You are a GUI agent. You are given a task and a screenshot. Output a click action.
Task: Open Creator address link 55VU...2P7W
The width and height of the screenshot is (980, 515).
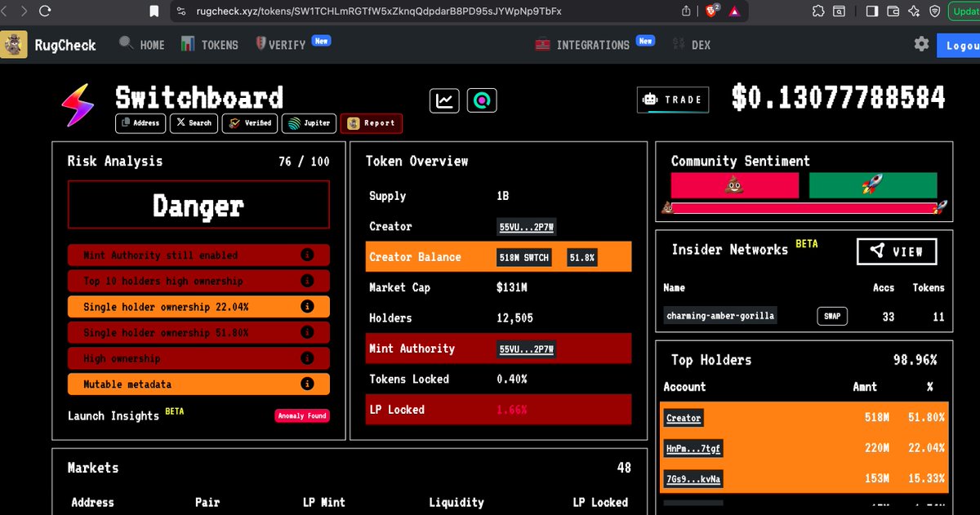[x=527, y=227]
